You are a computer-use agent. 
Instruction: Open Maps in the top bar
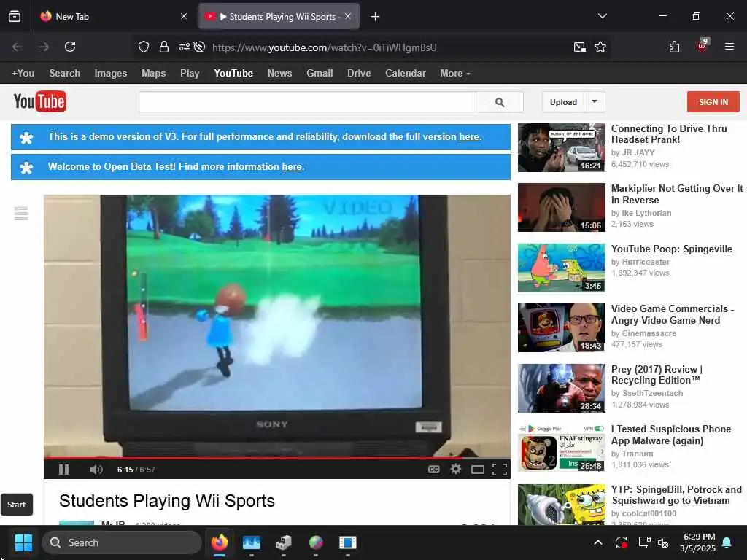(153, 74)
